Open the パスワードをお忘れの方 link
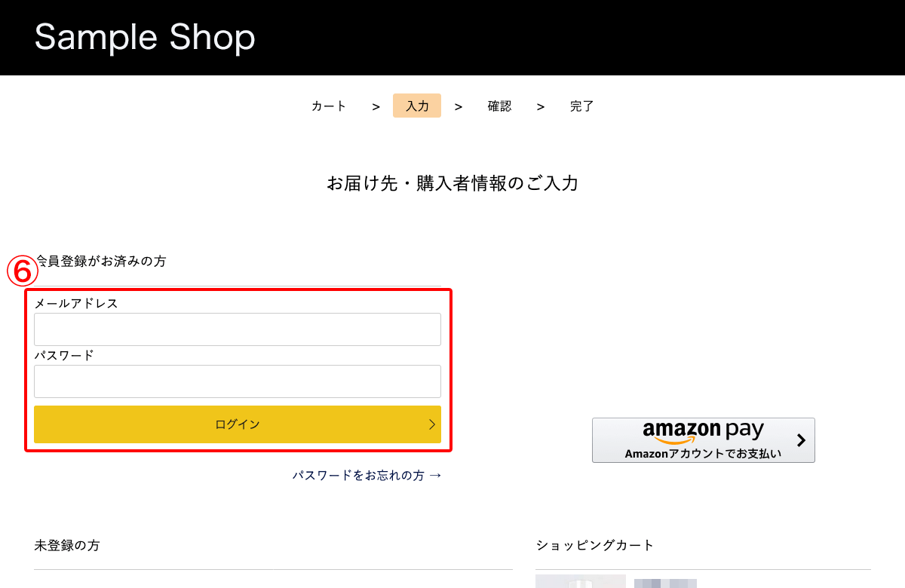This screenshot has width=905, height=588. tap(367, 476)
